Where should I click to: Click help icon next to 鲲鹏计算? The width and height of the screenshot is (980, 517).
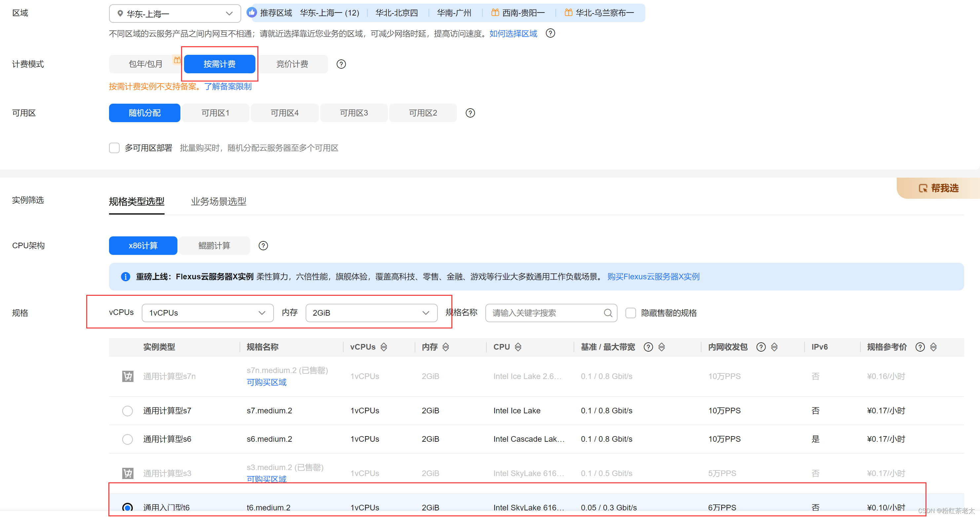[263, 246]
